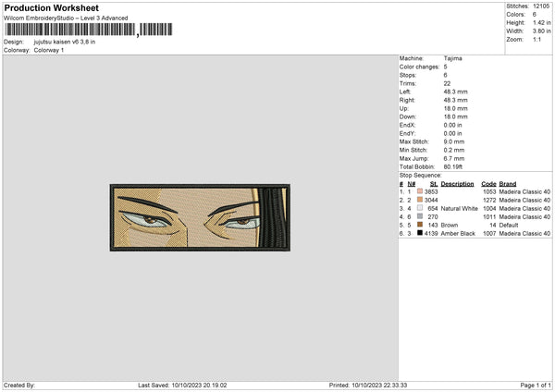
Task: Click the Height value 1.42 in
Action: point(542,22)
